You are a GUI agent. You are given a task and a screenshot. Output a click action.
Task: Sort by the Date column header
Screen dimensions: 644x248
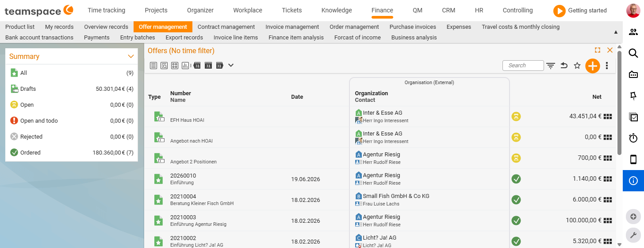point(297,97)
